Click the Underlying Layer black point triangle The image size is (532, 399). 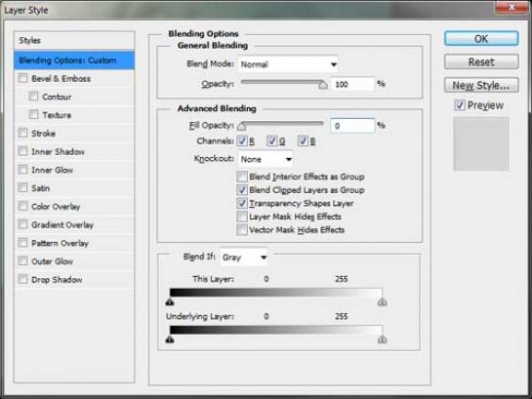coord(170,339)
